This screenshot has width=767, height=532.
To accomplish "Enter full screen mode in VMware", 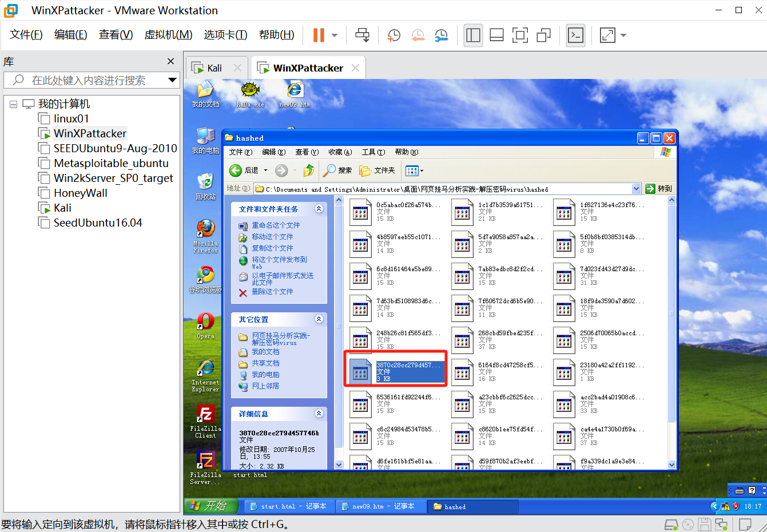I will (520, 35).
